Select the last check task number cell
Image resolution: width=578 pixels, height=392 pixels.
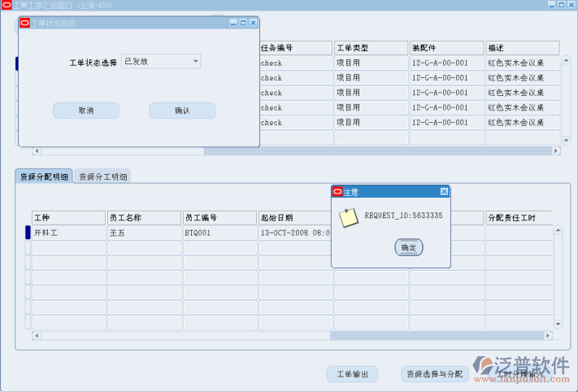[x=296, y=123]
